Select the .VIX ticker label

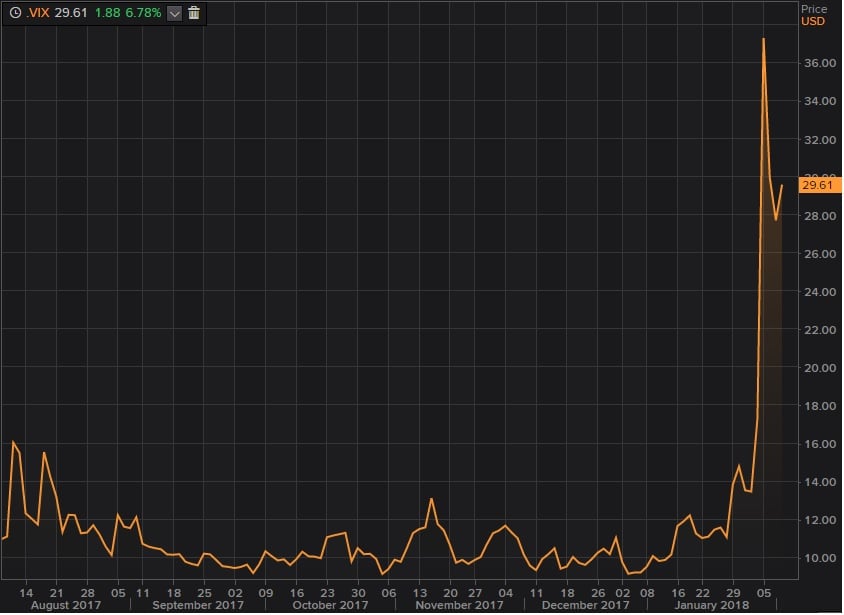[x=38, y=12]
